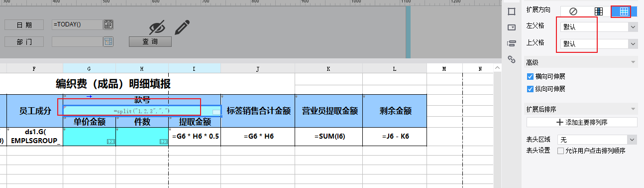Select the ds1.G(EMPLSGROUP_ cell
The height and width of the screenshot is (188, 644).
tap(35, 137)
